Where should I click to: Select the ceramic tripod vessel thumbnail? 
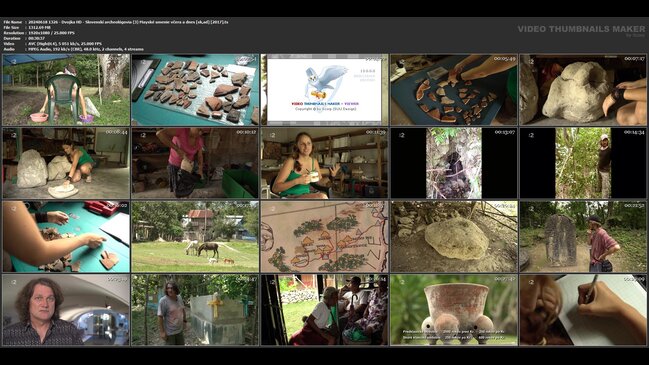(454, 310)
